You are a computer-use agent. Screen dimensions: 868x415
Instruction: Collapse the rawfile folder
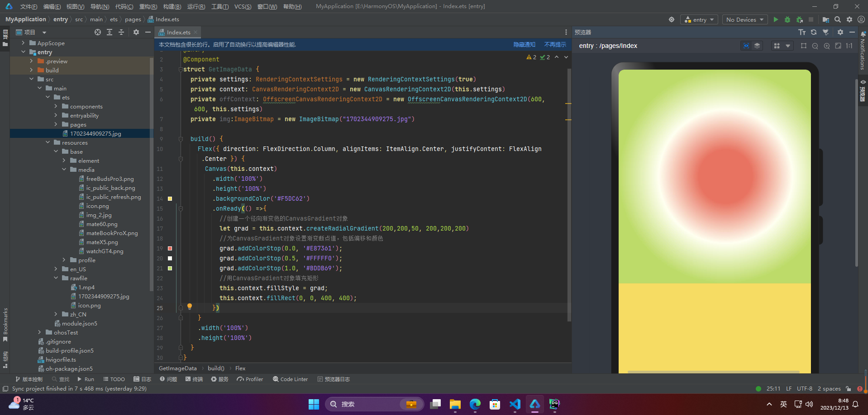tap(56, 278)
